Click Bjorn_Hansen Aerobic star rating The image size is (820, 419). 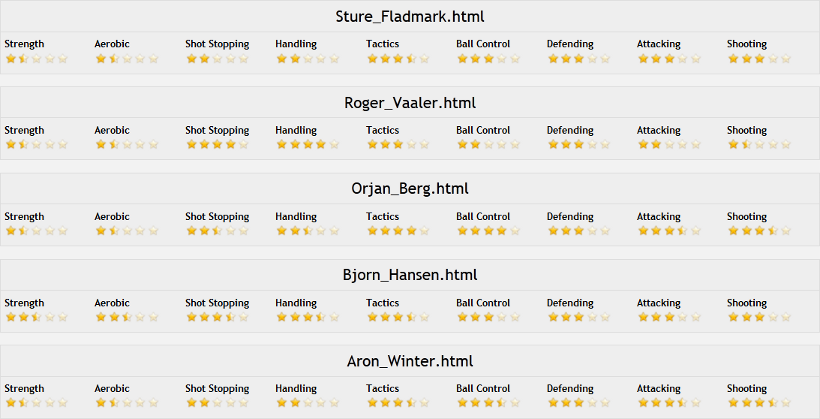pyautogui.click(x=127, y=317)
